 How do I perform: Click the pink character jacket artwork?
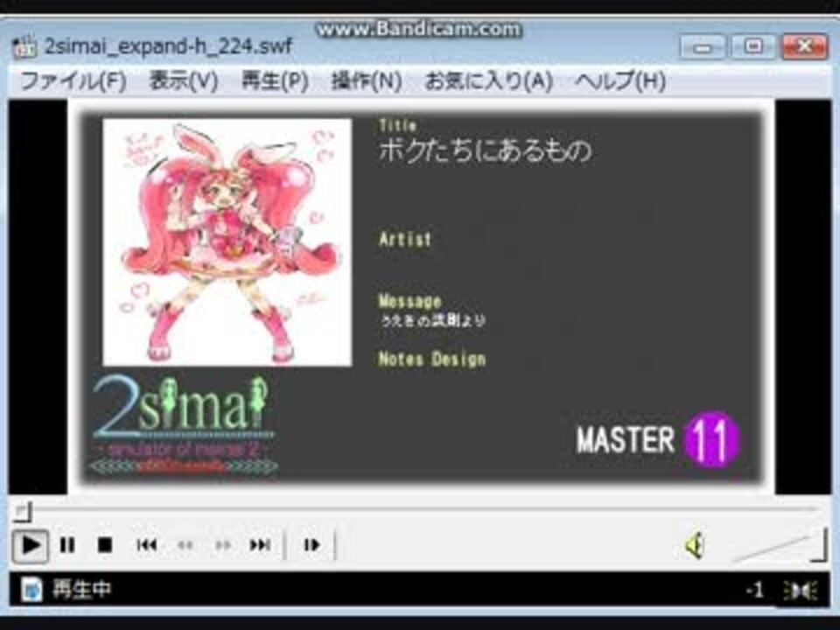227,242
